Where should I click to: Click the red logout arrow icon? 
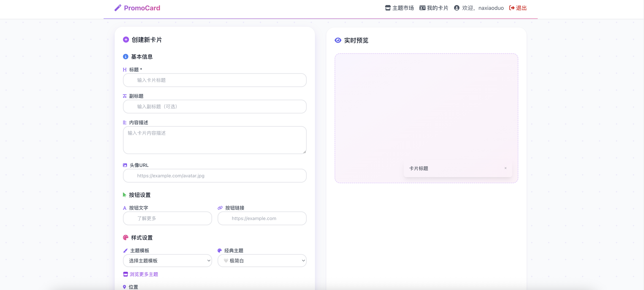coord(512,8)
